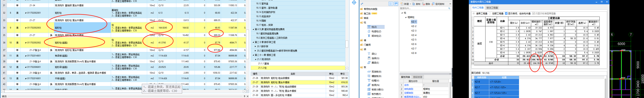Switch to 做法工程量 tab

click(492, 8)
